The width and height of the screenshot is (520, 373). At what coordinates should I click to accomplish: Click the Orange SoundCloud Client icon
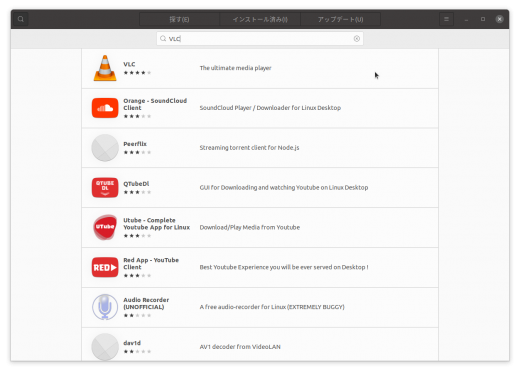pyautogui.click(x=105, y=108)
